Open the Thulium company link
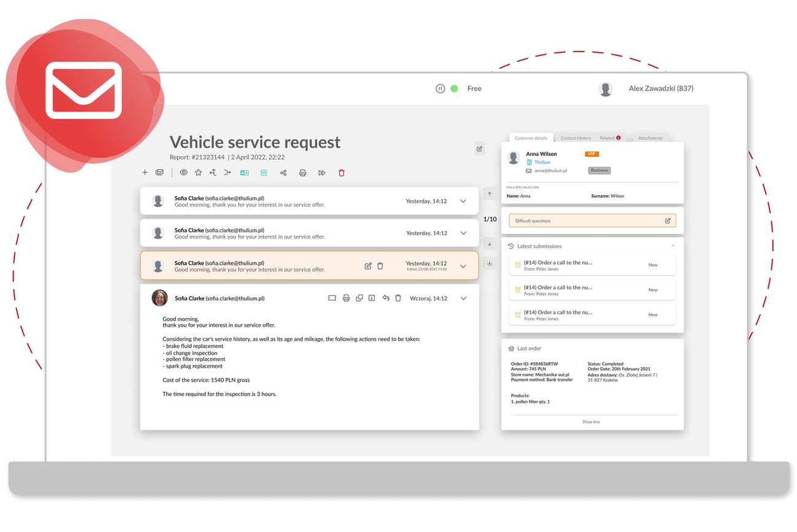797x532 pixels. (x=542, y=162)
